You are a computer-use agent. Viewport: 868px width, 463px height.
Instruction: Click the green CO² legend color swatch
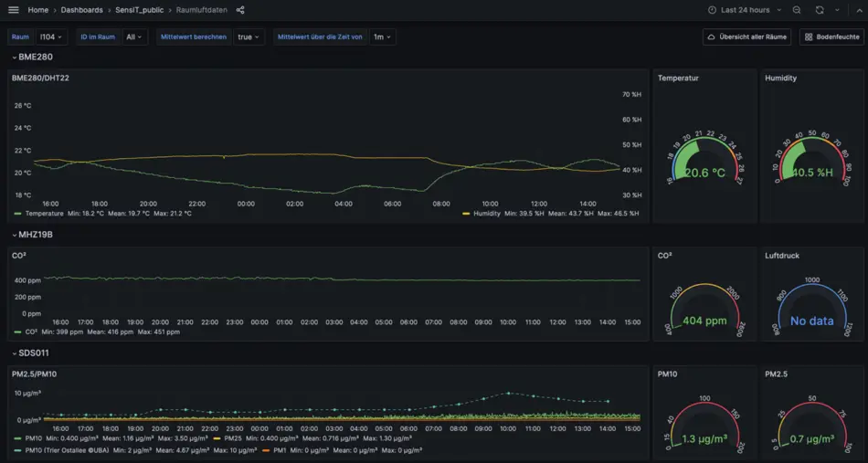click(x=17, y=331)
